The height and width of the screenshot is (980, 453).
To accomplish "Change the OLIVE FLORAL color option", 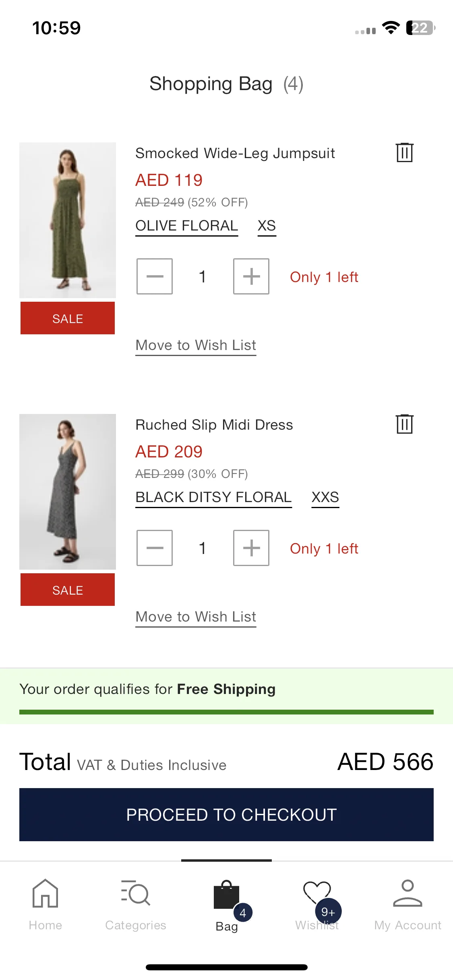I will click(x=187, y=226).
